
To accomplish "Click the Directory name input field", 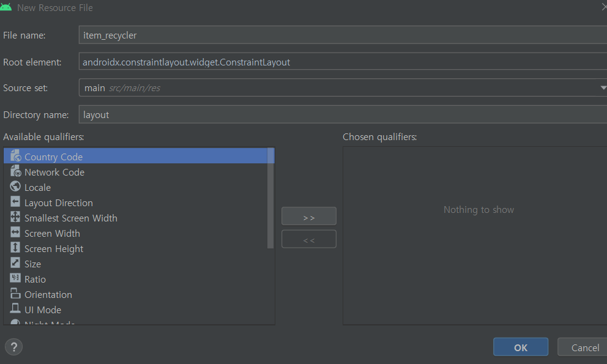I will coord(343,114).
